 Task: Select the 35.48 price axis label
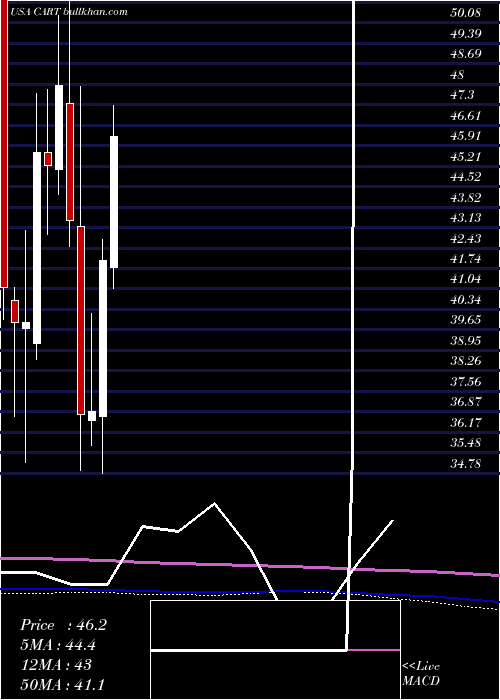coord(466,443)
